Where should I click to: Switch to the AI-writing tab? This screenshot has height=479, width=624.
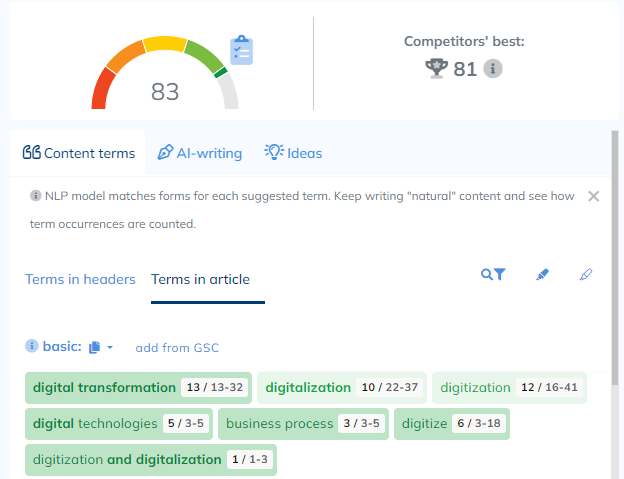(x=200, y=153)
